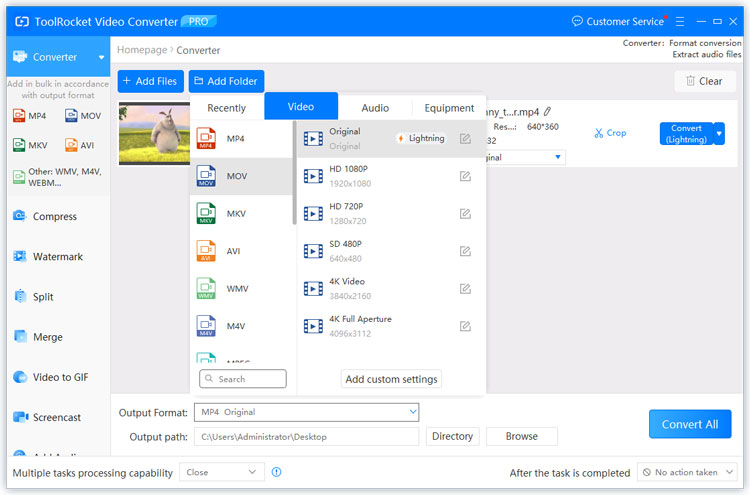Click Convert All
750x495 pixels.
tap(690, 424)
